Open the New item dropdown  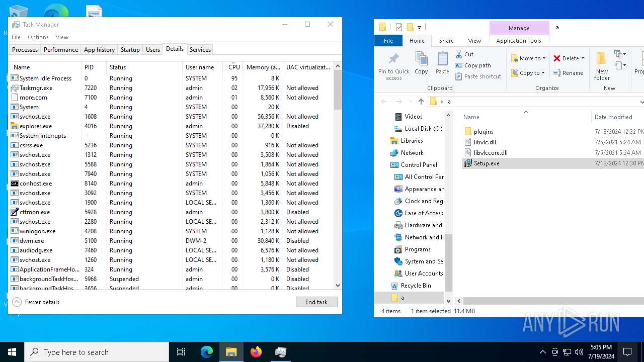click(620, 54)
